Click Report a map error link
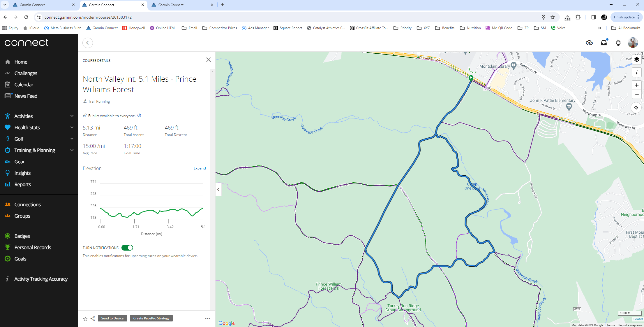The width and height of the screenshot is (644, 327). [x=630, y=325]
